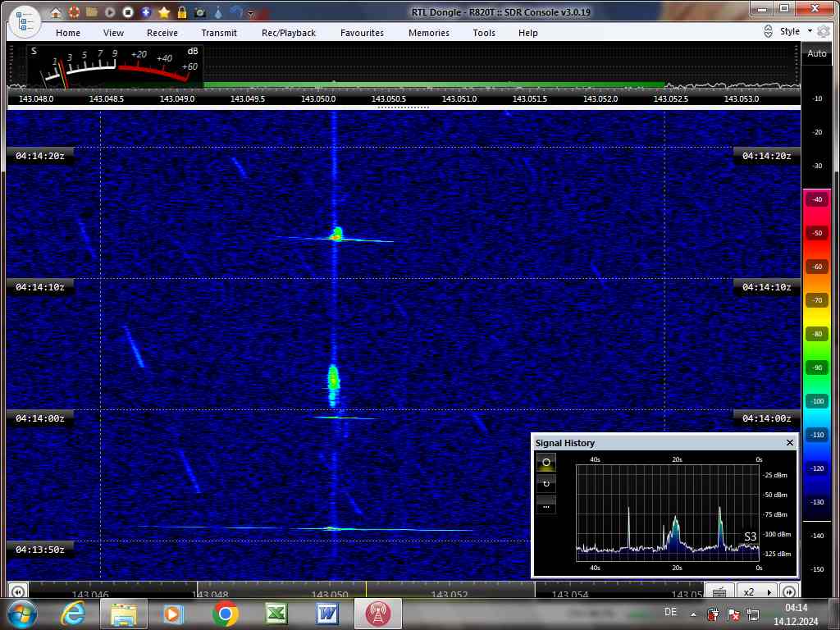Click the Signal History graph
The height and width of the screenshot is (630, 840).
click(668, 513)
